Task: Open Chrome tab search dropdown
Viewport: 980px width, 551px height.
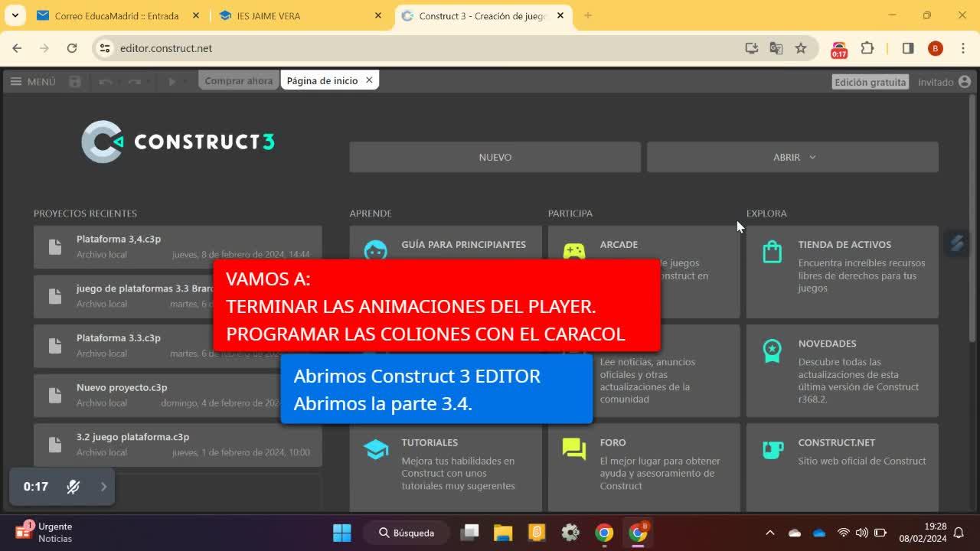Action: coord(15,15)
